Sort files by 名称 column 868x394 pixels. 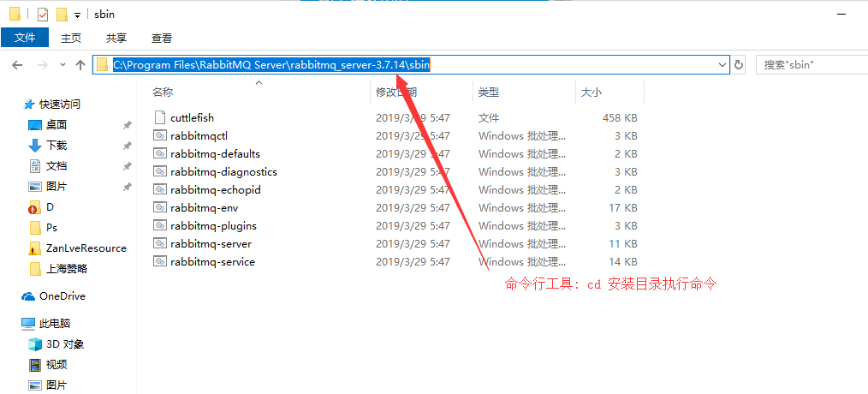pyautogui.click(x=163, y=92)
